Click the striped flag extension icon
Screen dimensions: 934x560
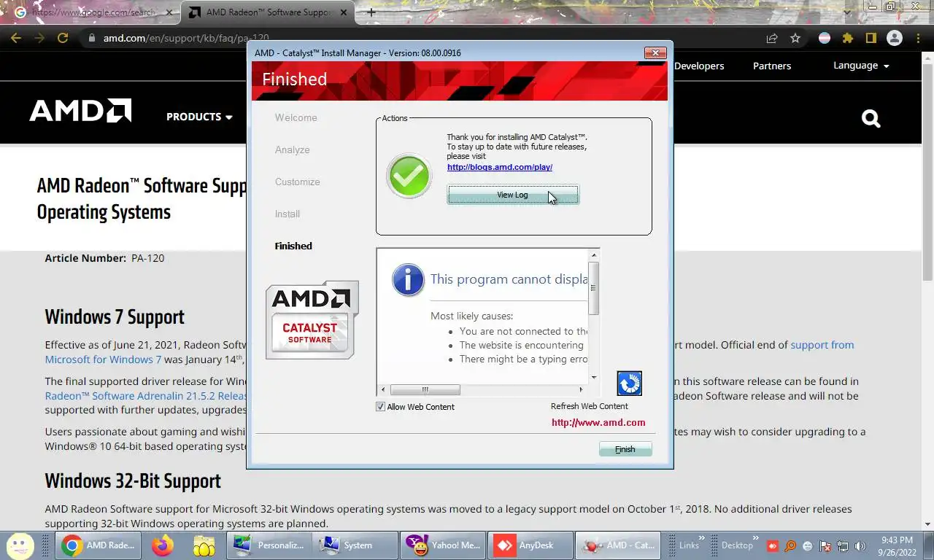[x=825, y=38]
